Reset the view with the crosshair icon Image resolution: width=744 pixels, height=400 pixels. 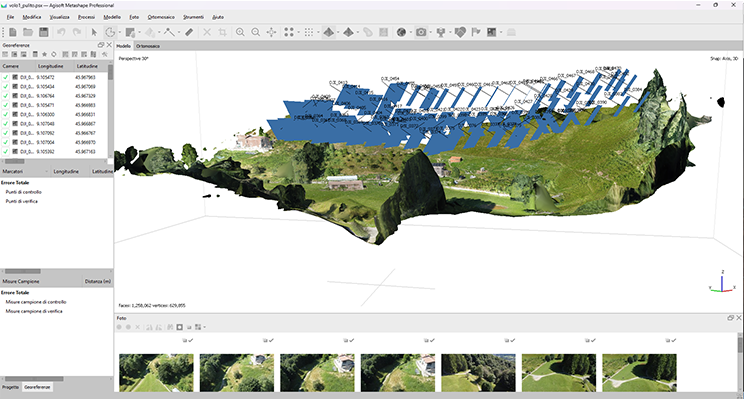point(271,32)
